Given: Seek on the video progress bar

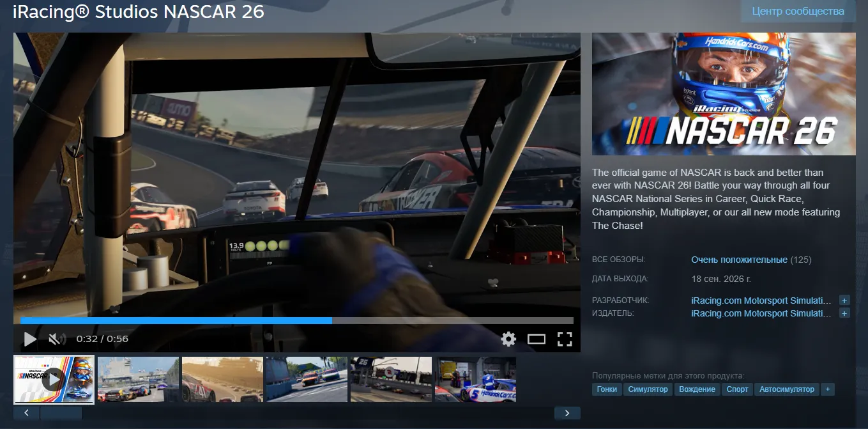Looking at the screenshot, I should (x=296, y=321).
